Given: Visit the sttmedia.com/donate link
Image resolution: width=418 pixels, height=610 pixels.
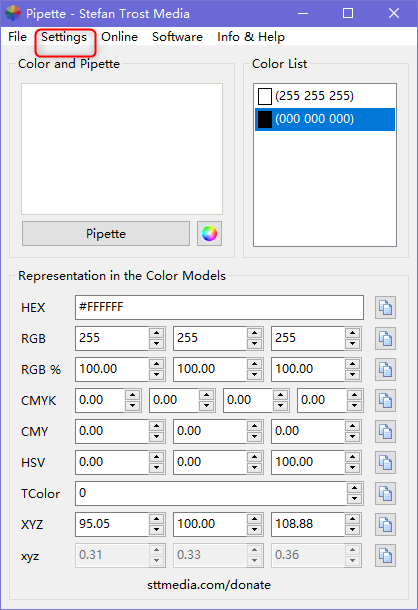Looking at the screenshot, I should [209, 585].
